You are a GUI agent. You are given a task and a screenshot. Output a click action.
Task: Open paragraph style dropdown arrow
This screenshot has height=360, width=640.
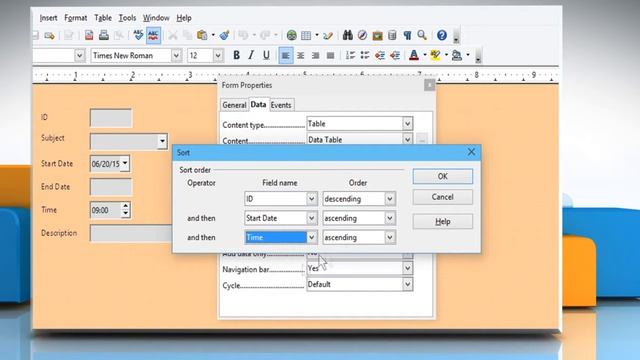(x=80, y=55)
